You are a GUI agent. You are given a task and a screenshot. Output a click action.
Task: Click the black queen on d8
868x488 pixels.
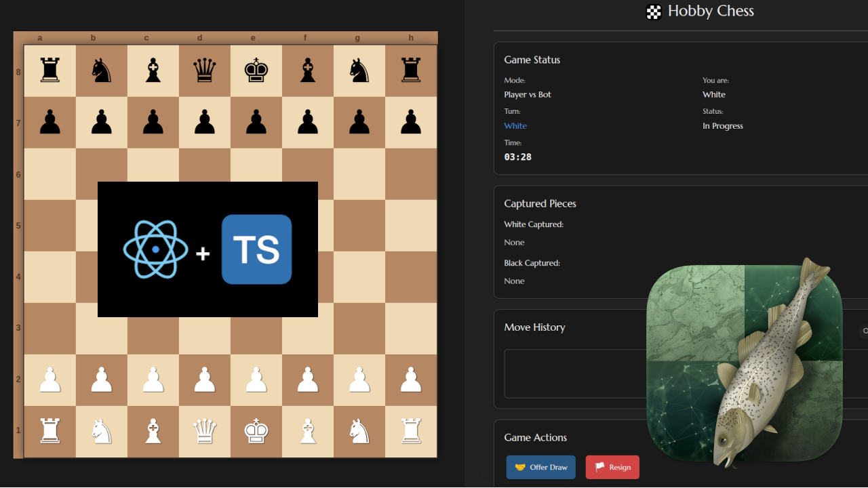(x=205, y=70)
